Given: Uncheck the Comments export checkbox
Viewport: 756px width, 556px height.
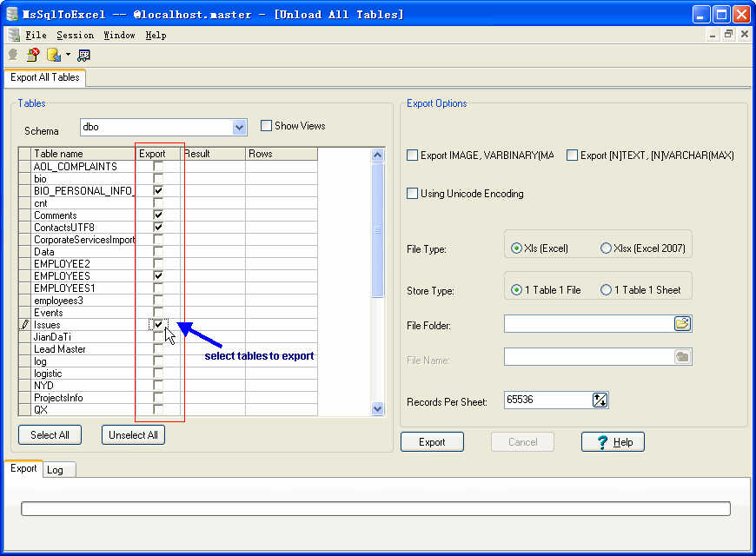Looking at the screenshot, I should (158, 215).
